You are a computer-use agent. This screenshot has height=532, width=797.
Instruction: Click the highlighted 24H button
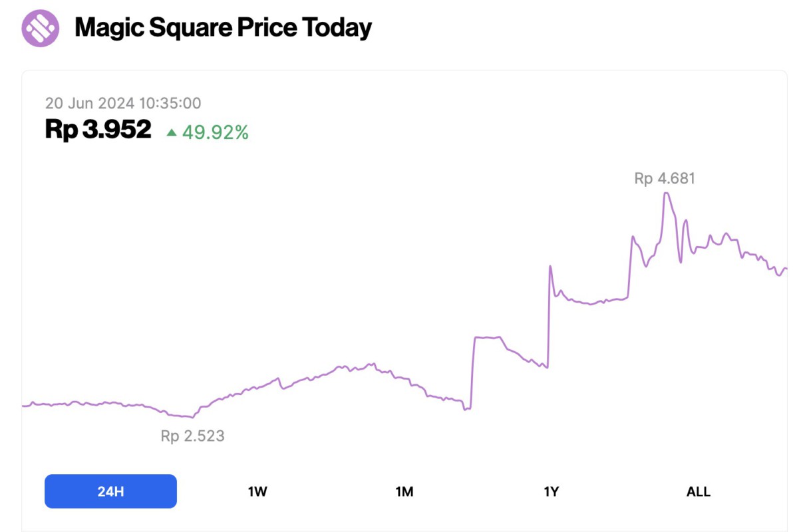tap(110, 491)
